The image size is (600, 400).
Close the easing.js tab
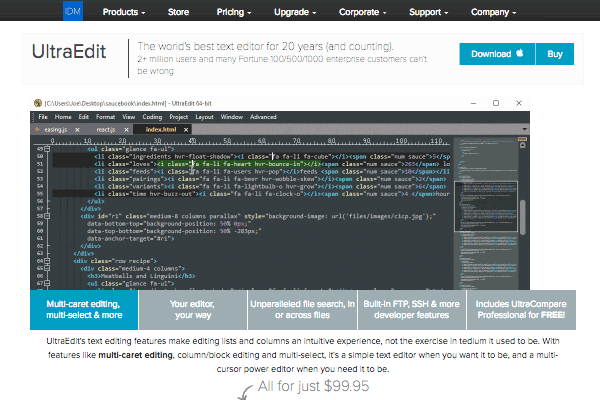[77, 130]
